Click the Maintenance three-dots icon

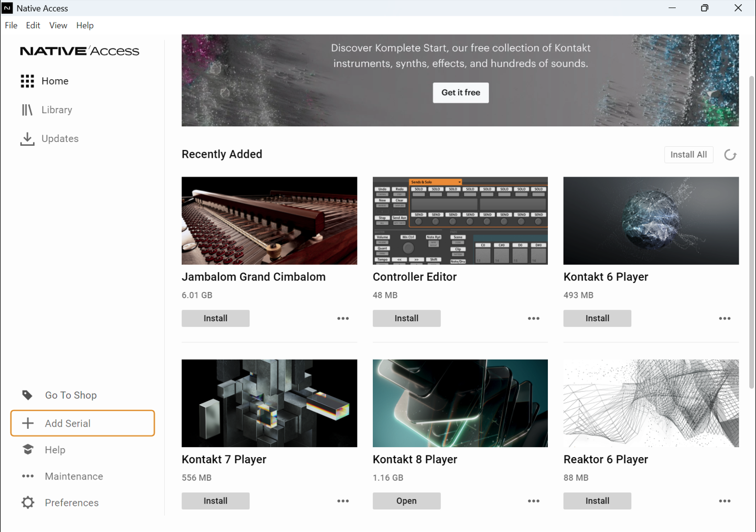(28, 476)
